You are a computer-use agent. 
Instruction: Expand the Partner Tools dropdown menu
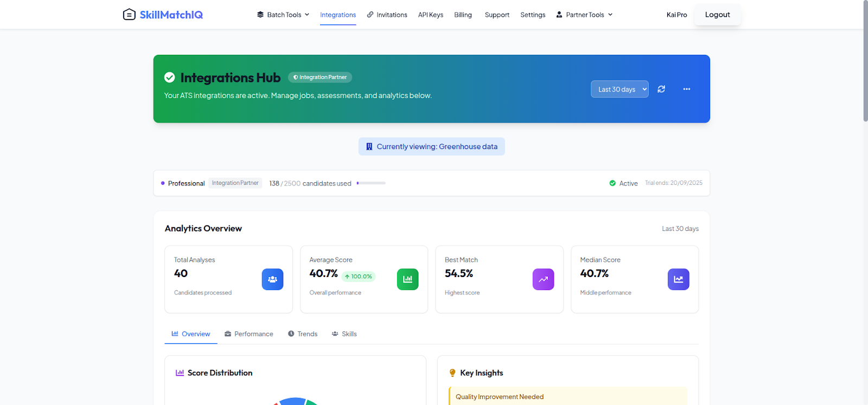(x=584, y=15)
